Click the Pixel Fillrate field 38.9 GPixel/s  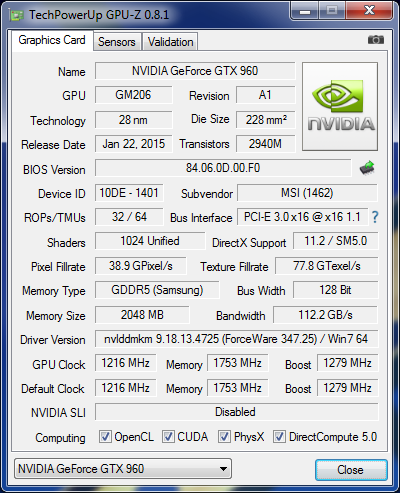point(141,266)
